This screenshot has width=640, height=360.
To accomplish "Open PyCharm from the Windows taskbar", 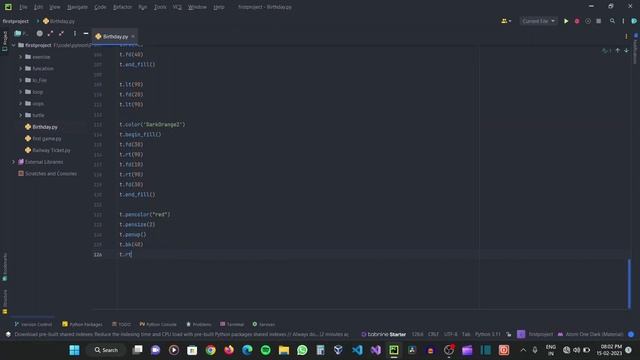I will [393, 350].
